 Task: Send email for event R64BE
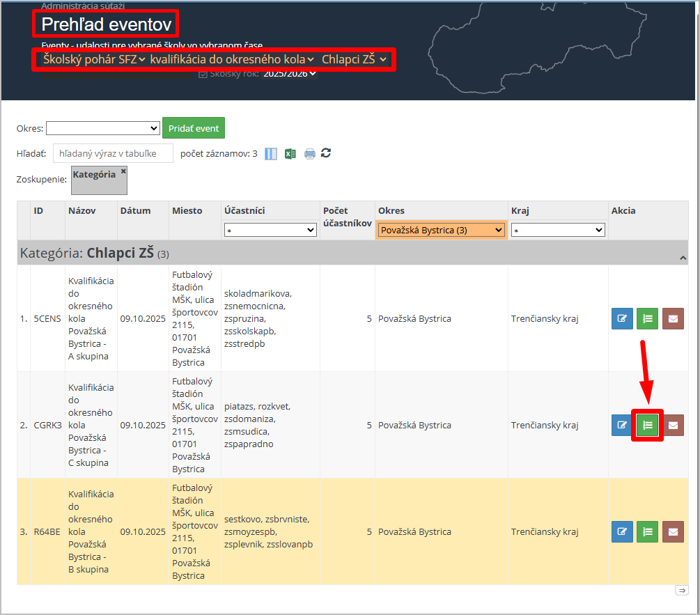673,531
